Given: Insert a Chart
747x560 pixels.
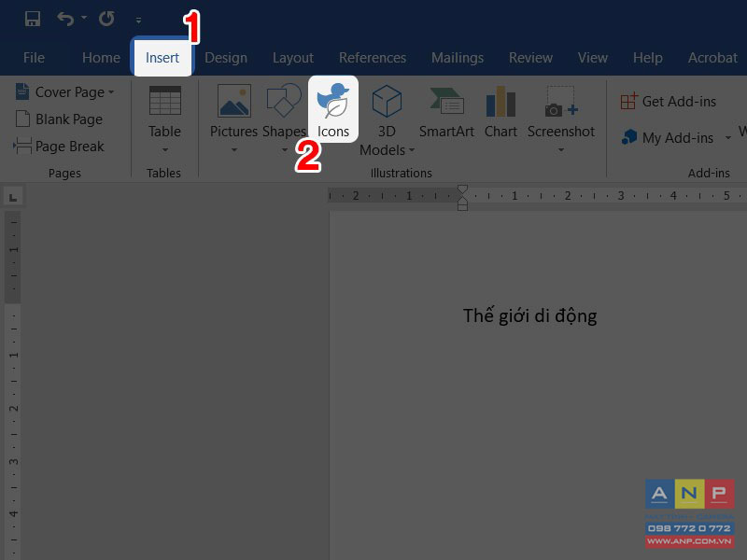Looking at the screenshot, I should pos(500,112).
